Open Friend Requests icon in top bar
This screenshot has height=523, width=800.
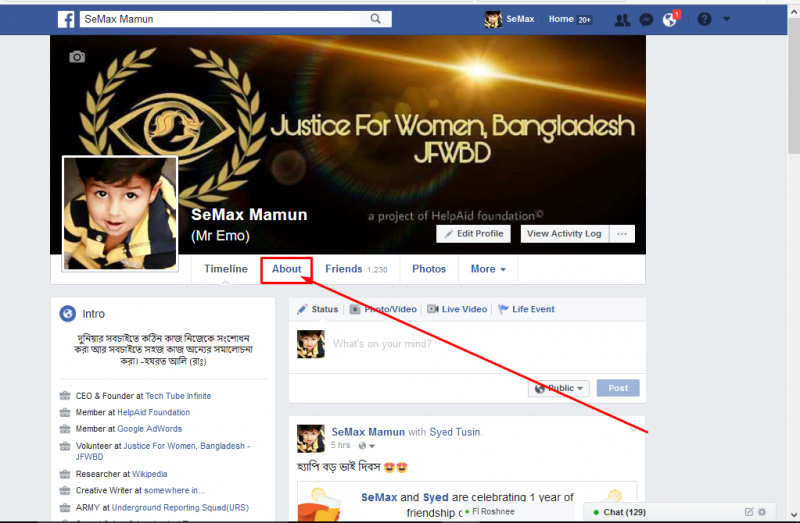622,20
